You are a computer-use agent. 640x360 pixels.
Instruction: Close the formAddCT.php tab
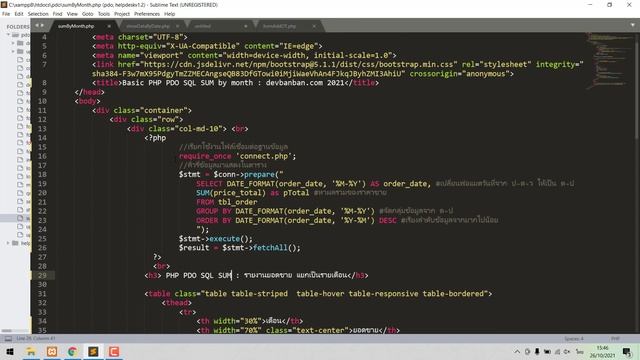[314, 26]
